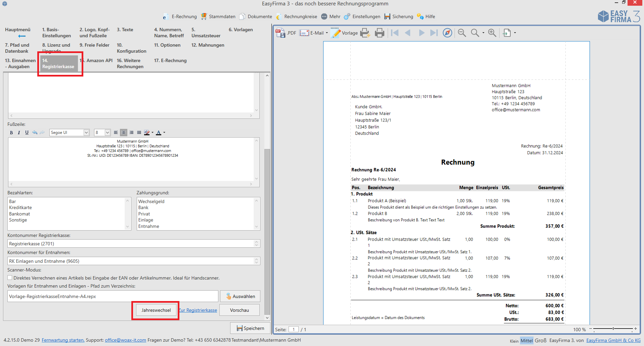Image resolution: width=644 pixels, height=346 pixels.
Task: Click the export document icon
Action: pos(507,33)
